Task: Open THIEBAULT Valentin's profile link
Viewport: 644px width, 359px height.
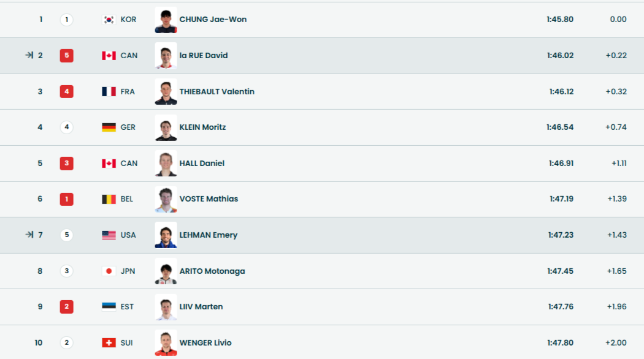Action: pyautogui.click(x=217, y=92)
